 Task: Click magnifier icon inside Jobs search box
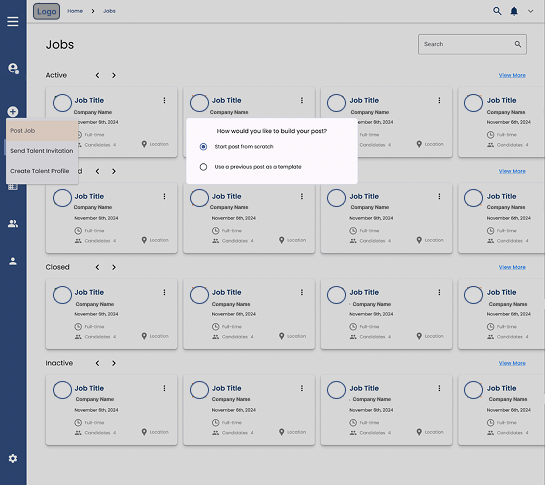pyautogui.click(x=518, y=44)
